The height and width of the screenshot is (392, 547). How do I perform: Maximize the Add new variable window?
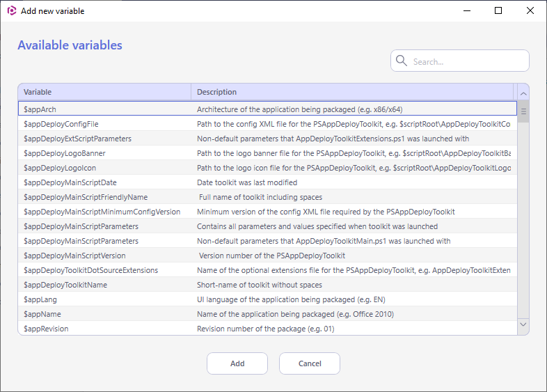point(498,11)
